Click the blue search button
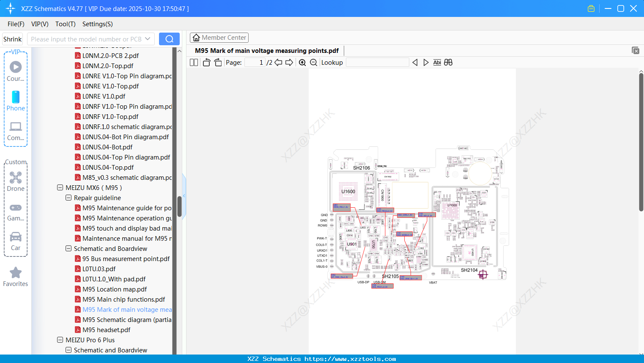This screenshot has height=363, width=644. [x=169, y=39]
